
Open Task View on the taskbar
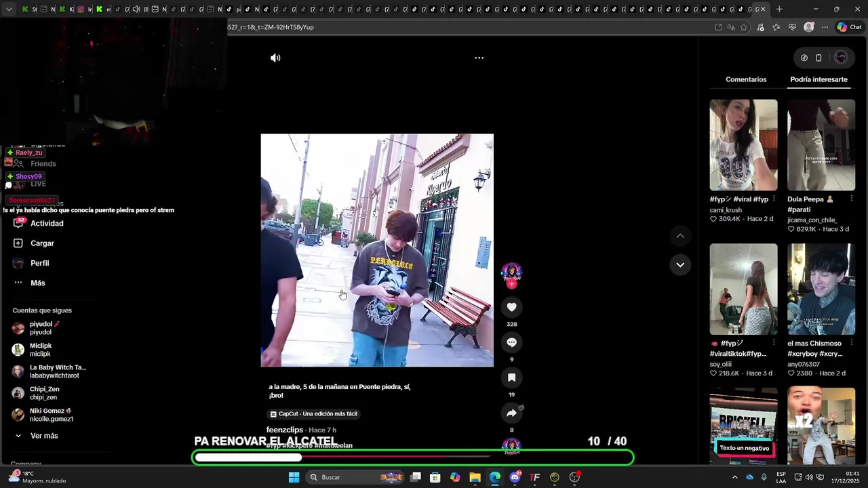416,477
